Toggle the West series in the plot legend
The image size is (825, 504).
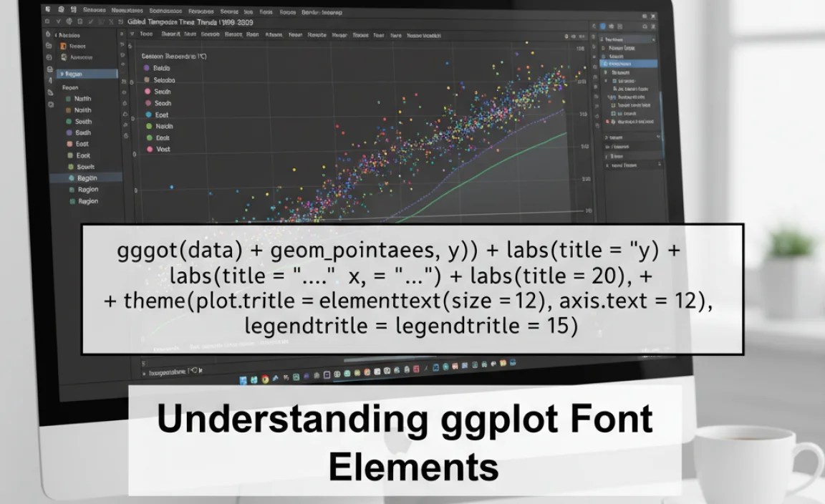tap(161, 149)
